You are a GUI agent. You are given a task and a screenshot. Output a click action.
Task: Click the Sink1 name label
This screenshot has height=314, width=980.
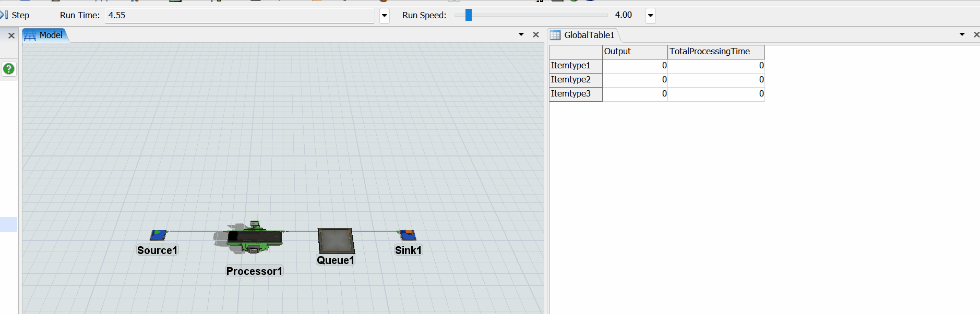coord(408,250)
